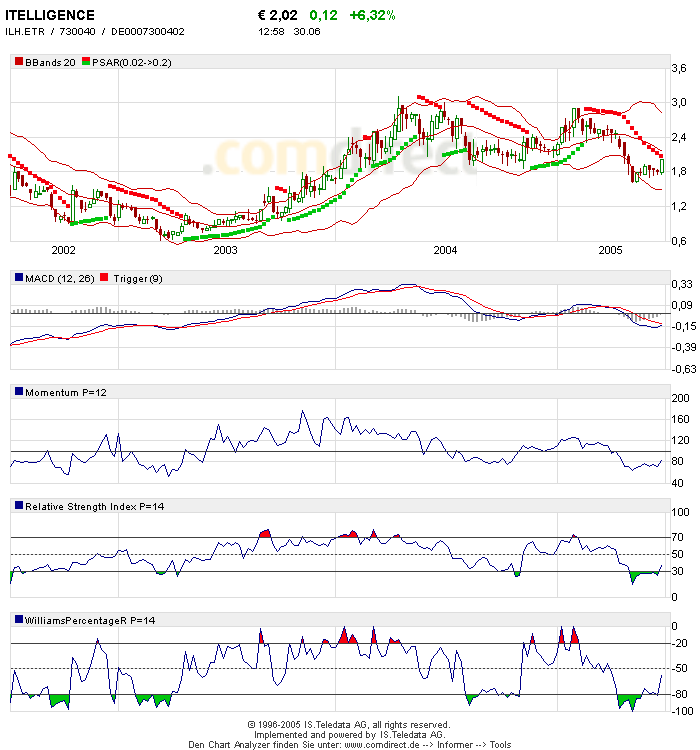This screenshot has height=750, width=700.
Task: Click the BBands 20 legend label
Action: 50,63
